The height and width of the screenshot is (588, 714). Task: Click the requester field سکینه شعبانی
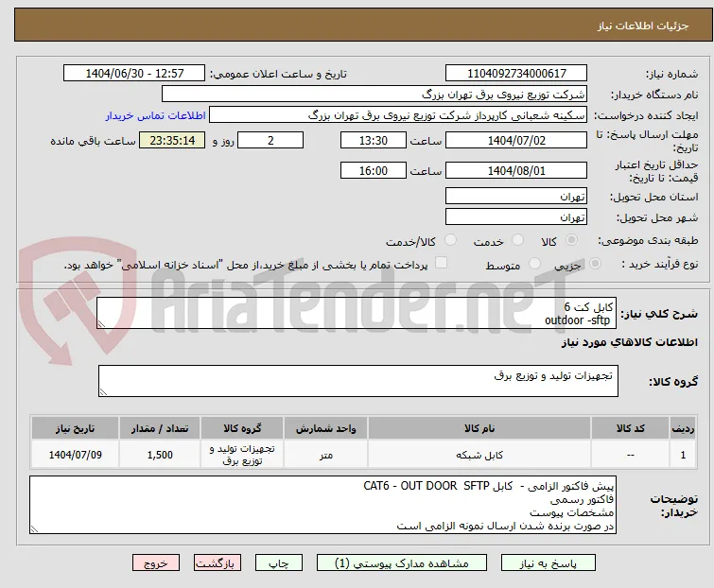(x=398, y=115)
